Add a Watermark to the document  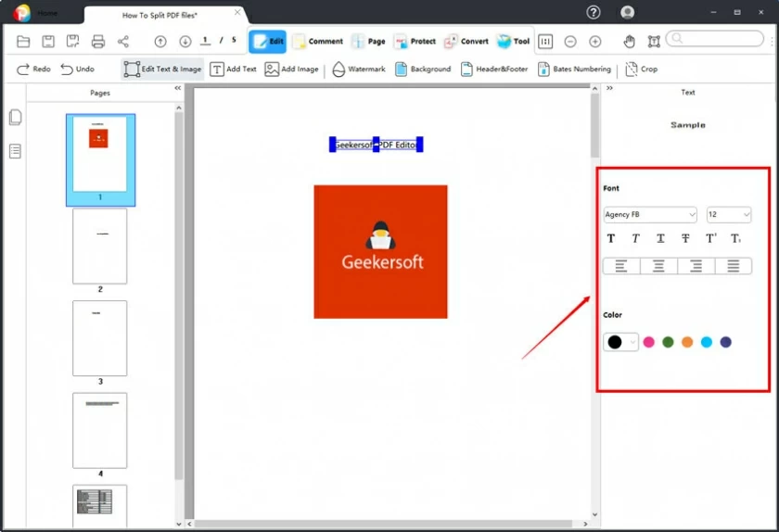(358, 70)
